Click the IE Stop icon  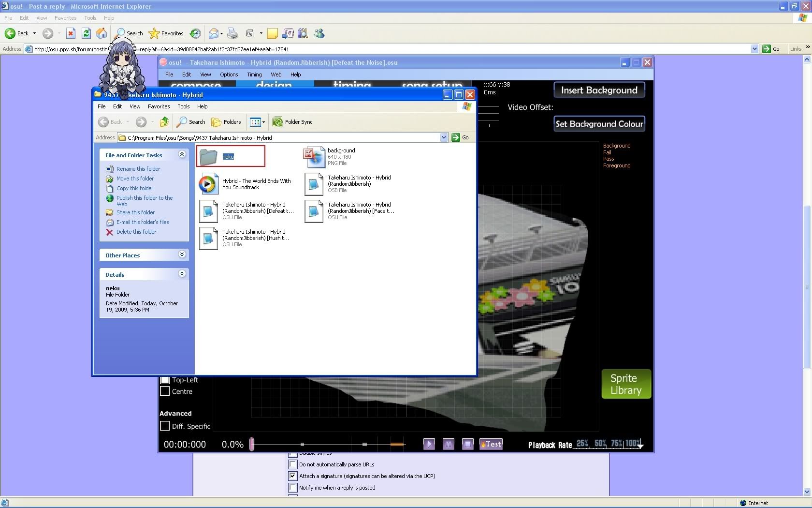tap(71, 33)
